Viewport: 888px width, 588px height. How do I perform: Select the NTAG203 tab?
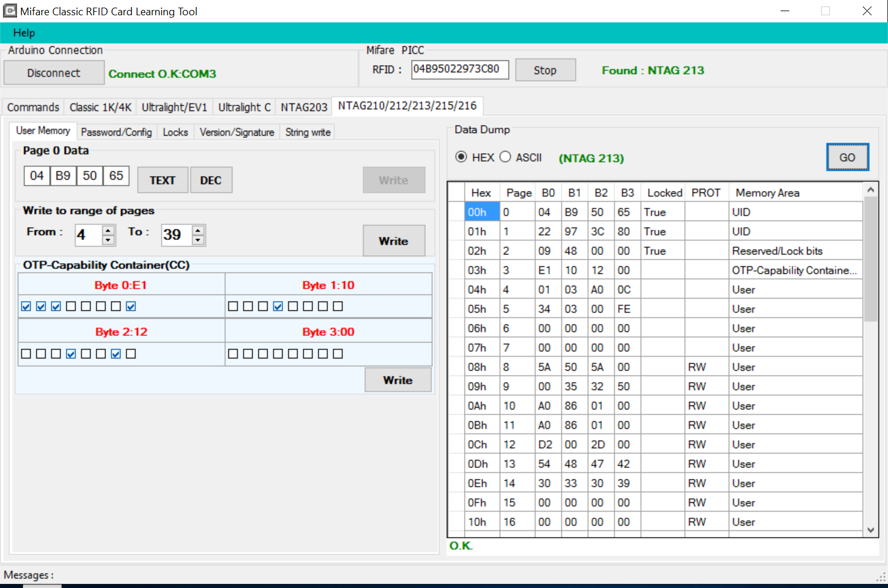304,107
